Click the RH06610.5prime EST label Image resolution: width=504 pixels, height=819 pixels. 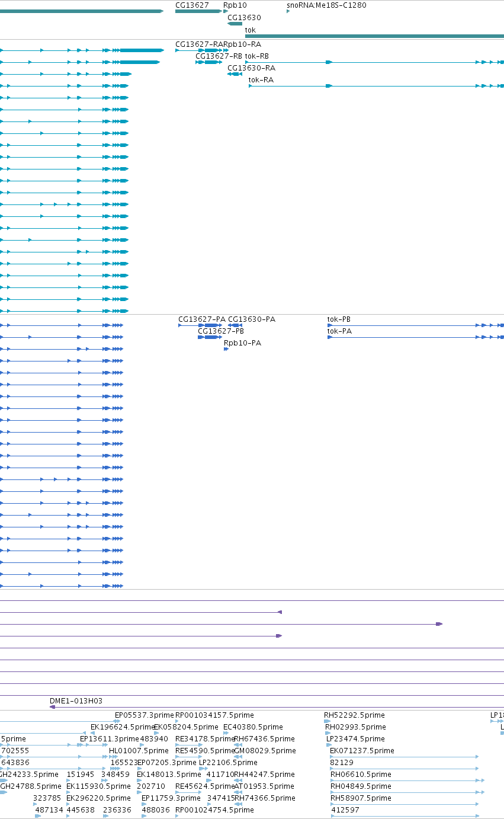coord(361,774)
